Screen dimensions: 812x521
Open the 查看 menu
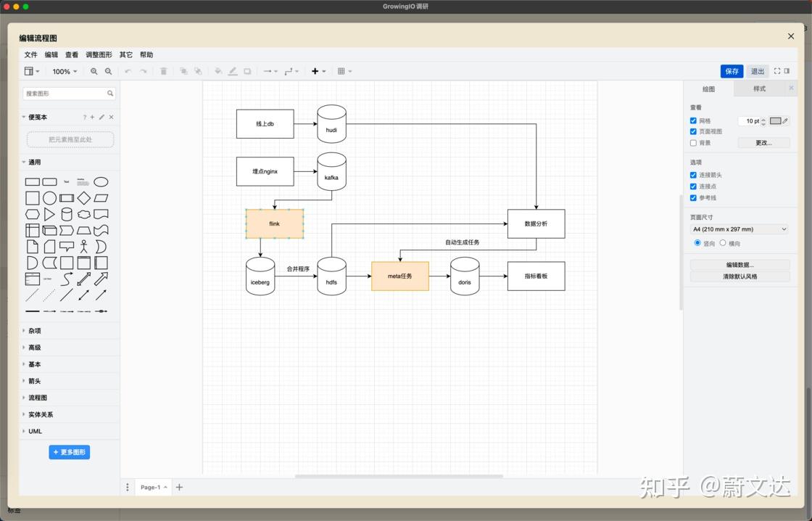(71, 54)
